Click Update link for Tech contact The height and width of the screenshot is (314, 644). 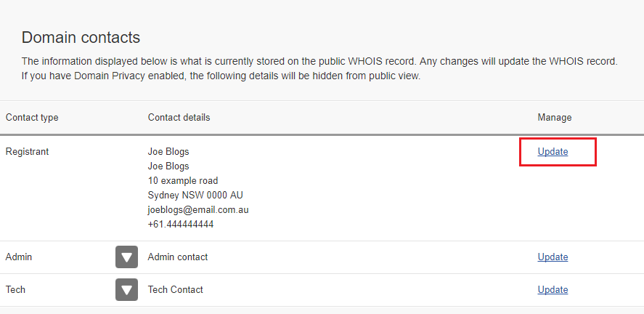(x=553, y=290)
